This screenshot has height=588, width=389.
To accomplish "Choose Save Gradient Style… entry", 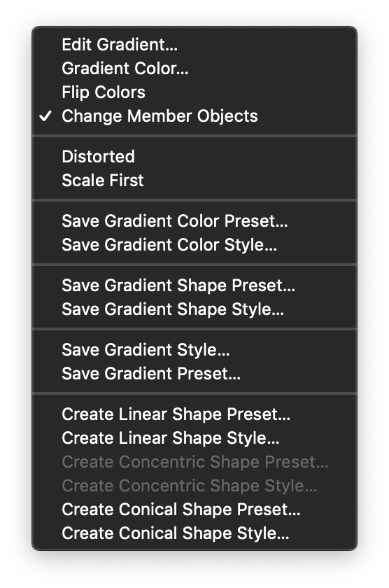I will (x=194, y=350).
